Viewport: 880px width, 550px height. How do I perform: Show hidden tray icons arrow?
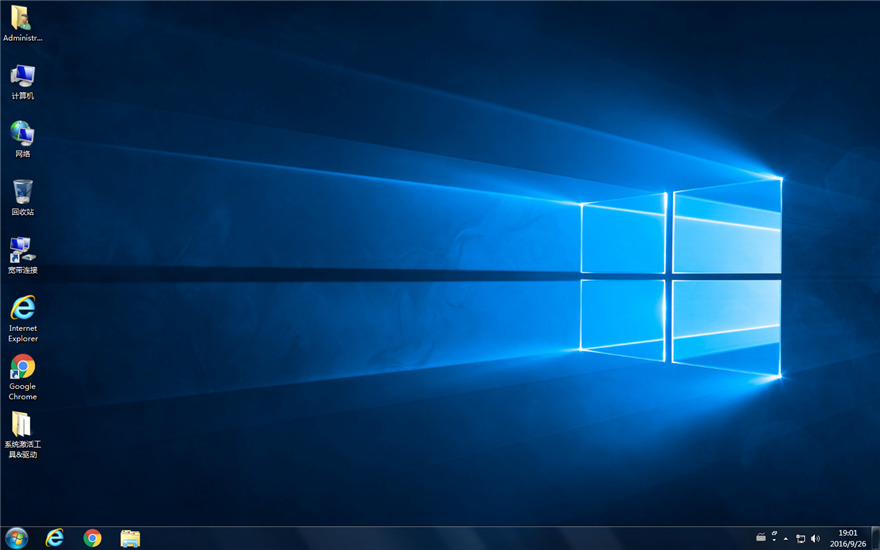pos(786,538)
